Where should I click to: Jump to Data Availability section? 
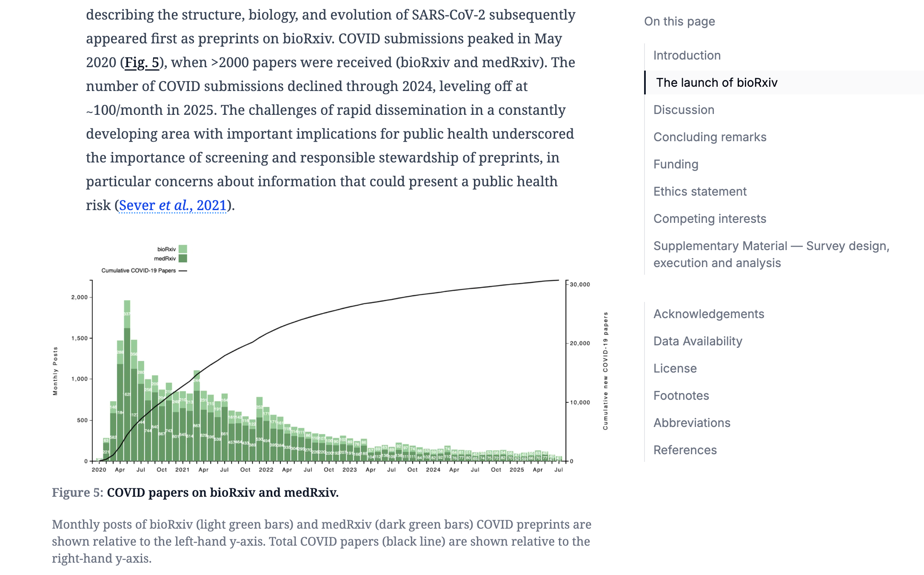(698, 341)
